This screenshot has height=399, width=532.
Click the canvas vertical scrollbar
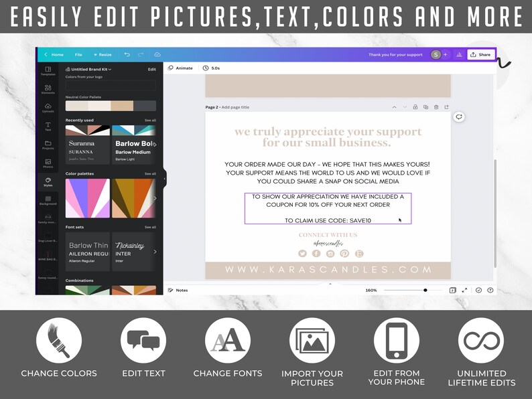tap(495, 213)
